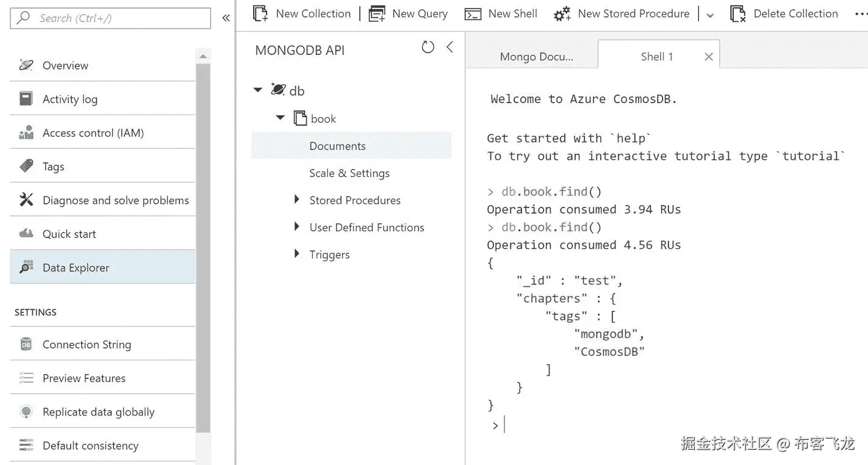This screenshot has height=465, width=868.
Task: Expand the Stored Procedures node
Action: click(296, 200)
